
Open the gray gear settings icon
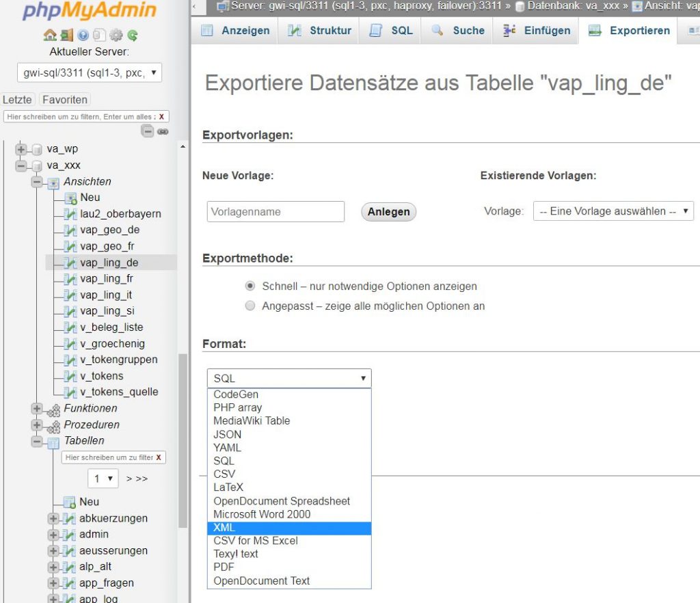click(116, 35)
